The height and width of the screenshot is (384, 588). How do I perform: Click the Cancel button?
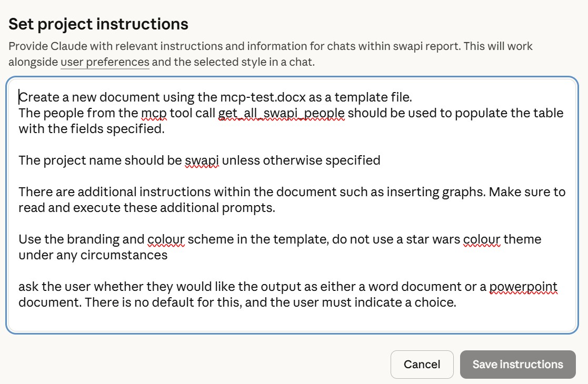422,364
